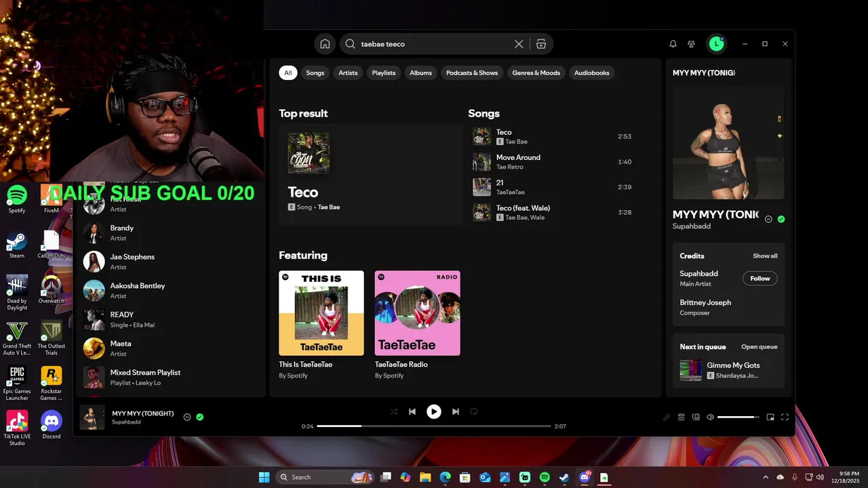This screenshot has height=488, width=868.
Task: Open TaeTaeTae Radio playlist cover
Action: pos(418,313)
